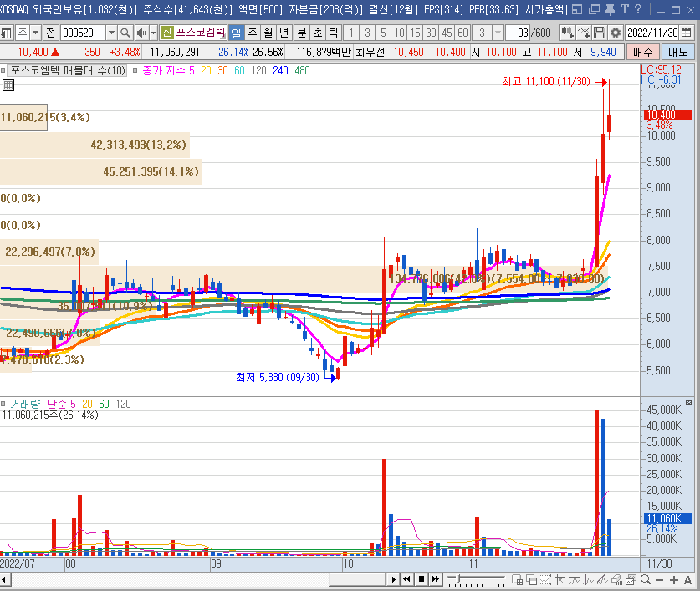Toggle the 신 badge before stock name

[166, 32]
